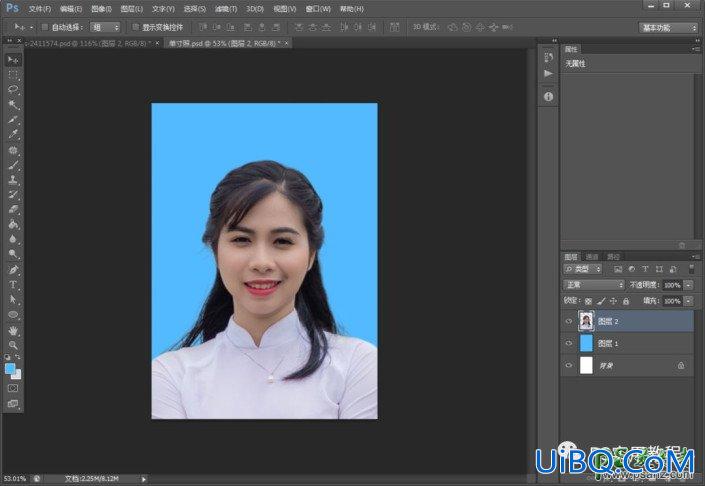Select the Spot Healing Brush tool
Screen dimensions: 705x486
(13, 150)
